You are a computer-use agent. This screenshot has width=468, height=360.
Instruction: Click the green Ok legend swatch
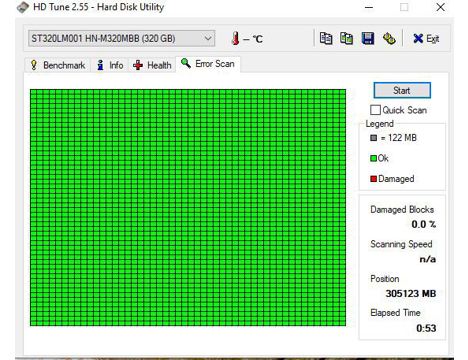(373, 158)
